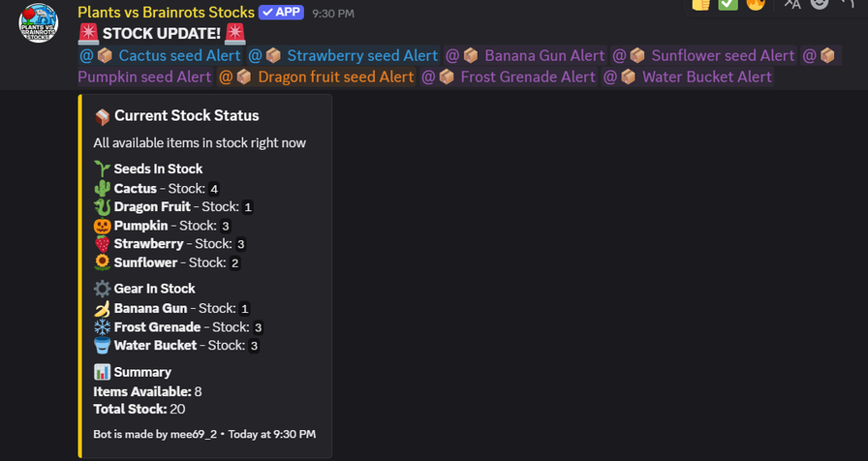Click the reply arrow icon

pos(847,4)
